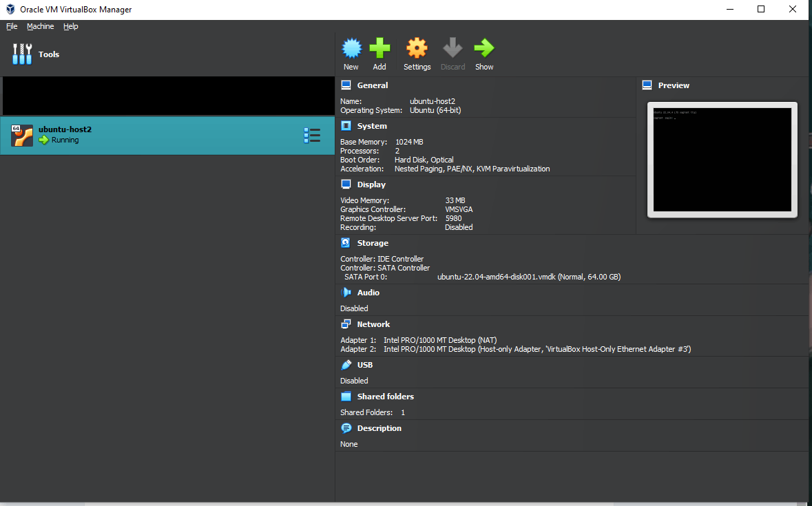Click the 1024 MB base memory value

409,142
